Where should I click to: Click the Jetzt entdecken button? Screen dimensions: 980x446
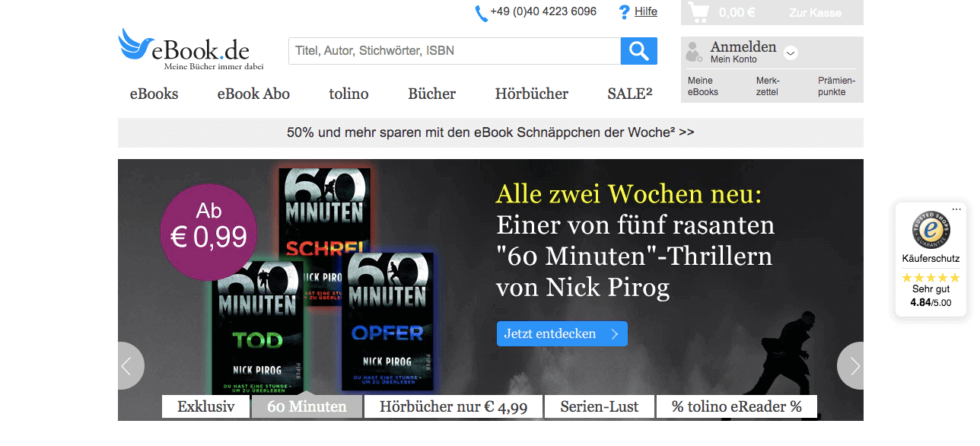click(x=562, y=333)
